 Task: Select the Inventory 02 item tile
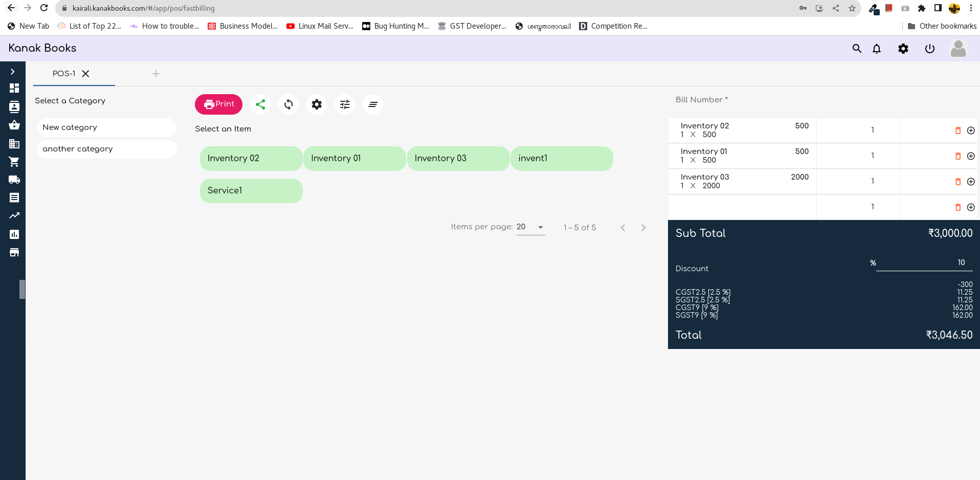[x=251, y=158]
